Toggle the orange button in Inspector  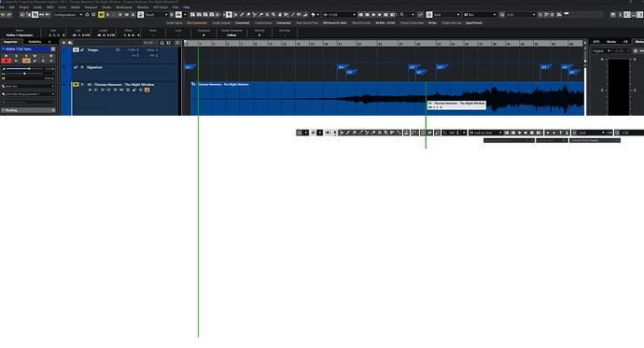[x=26, y=61]
